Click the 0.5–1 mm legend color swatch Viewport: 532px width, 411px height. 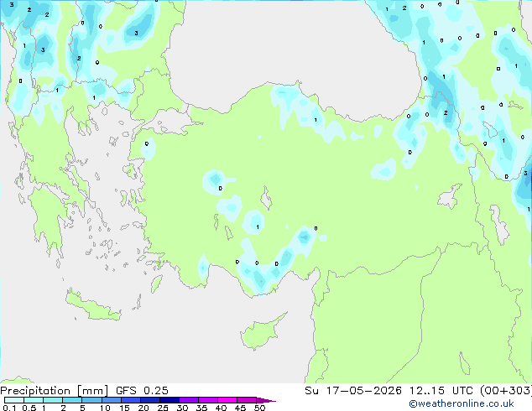pyautogui.click(x=34, y=400)
